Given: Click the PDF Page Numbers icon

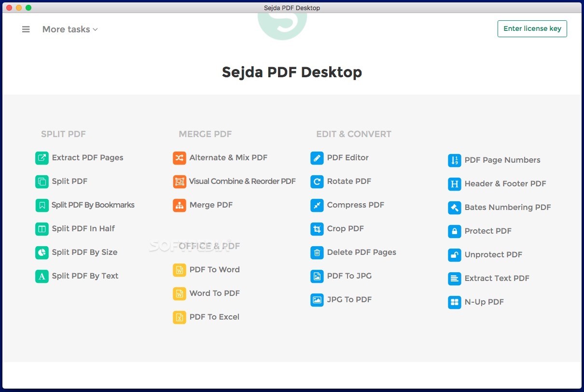Looking at the screenshot, I should coord(455,160).
